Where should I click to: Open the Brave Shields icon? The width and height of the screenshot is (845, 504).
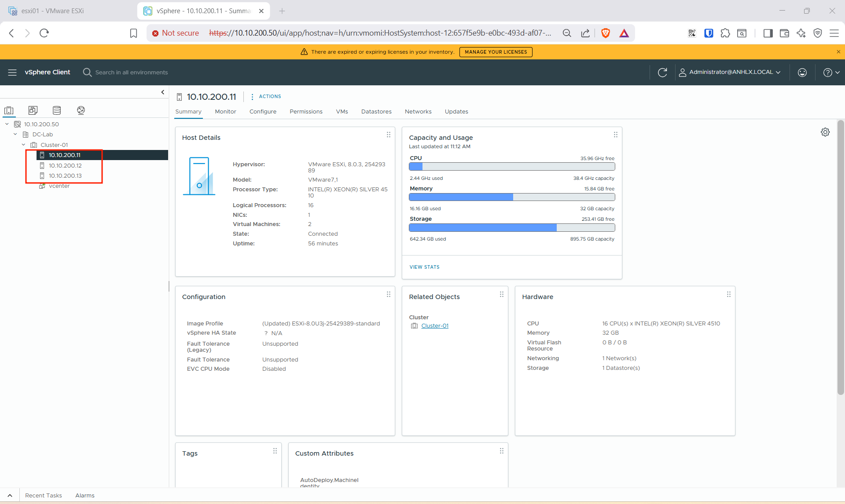click(x=606, y=33)
